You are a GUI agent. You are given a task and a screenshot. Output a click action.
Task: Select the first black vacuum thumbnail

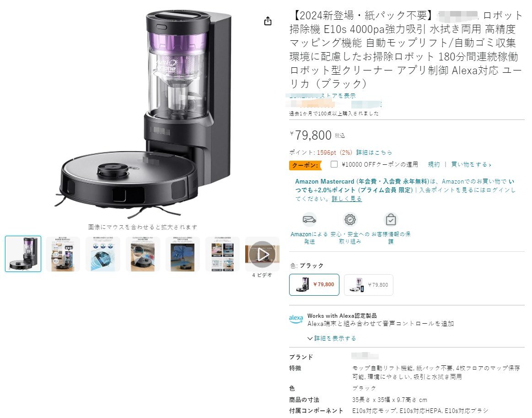(x=23, y=254)
